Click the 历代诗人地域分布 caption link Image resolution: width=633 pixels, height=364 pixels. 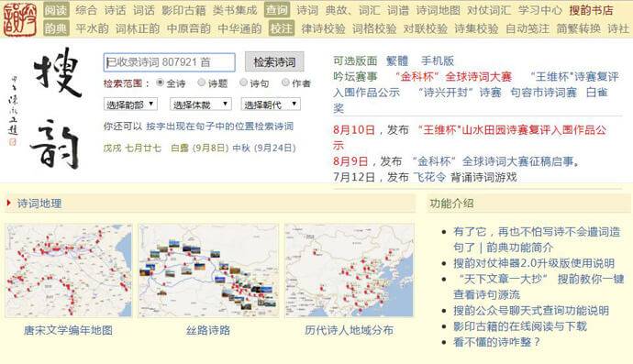pos(350,330)
